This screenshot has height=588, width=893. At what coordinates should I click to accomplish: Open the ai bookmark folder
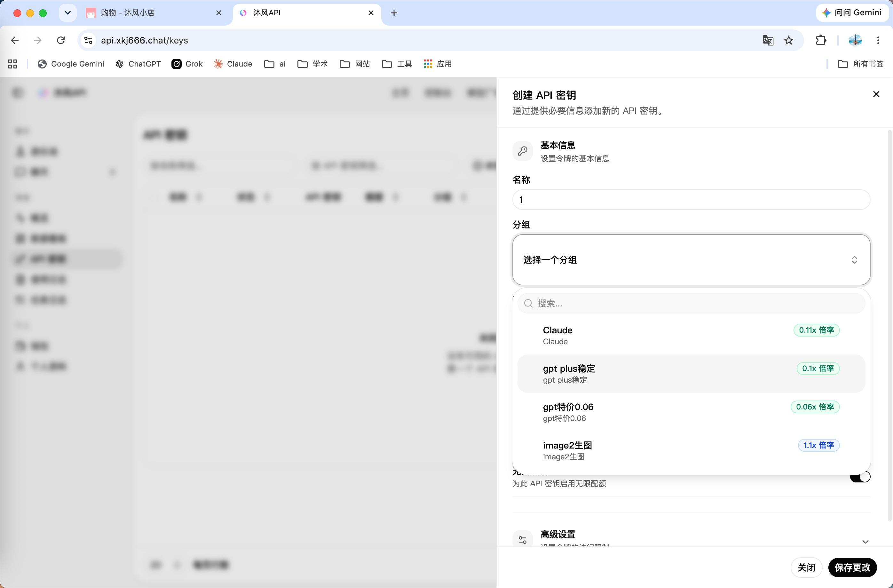275,64
